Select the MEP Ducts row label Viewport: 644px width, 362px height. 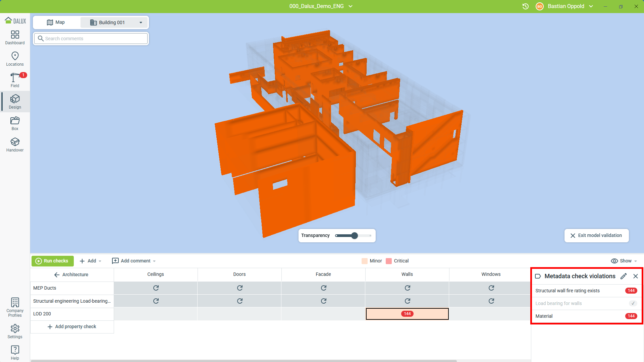tap(72, 288)
